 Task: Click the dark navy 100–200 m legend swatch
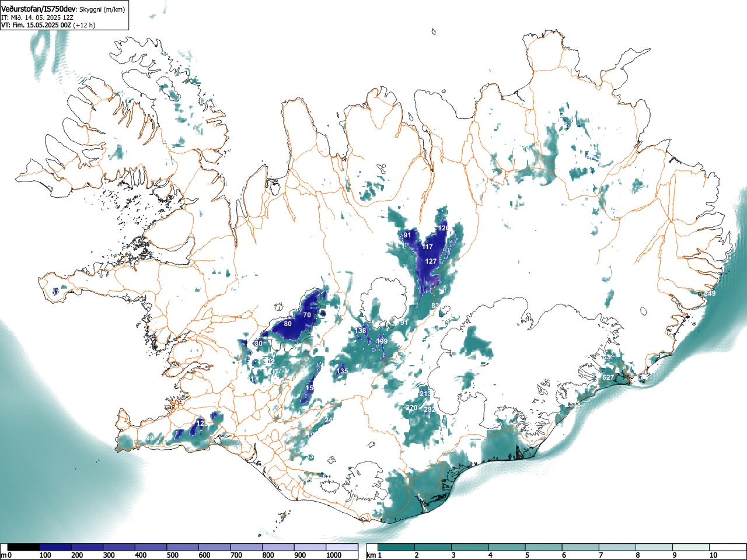[55, 547]
